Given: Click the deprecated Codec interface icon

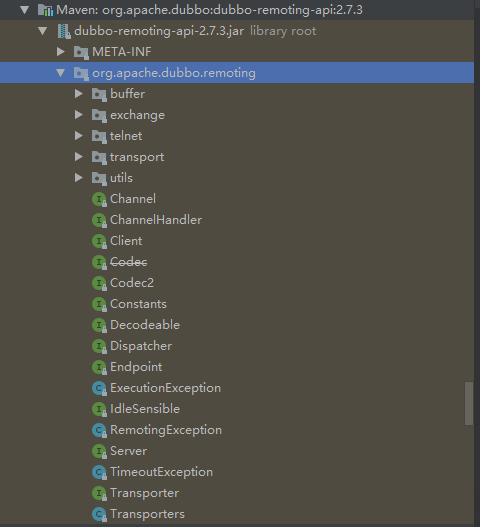Looking at the screenshot, I should pos(99,262).
